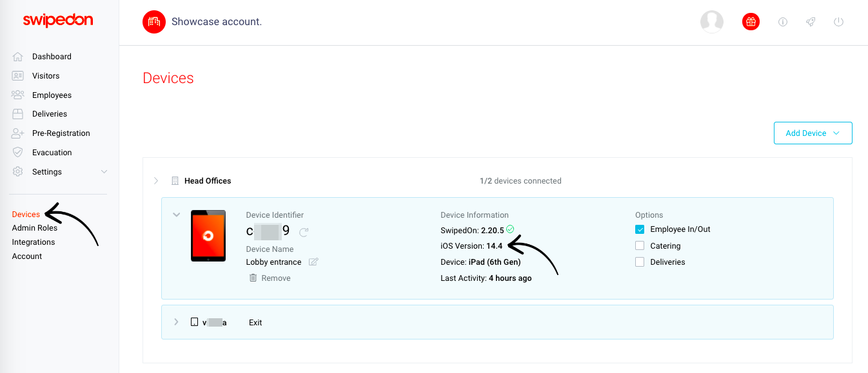Open the Deliveries section
This screenshot has height=373, width=868.
click(50, 114)
